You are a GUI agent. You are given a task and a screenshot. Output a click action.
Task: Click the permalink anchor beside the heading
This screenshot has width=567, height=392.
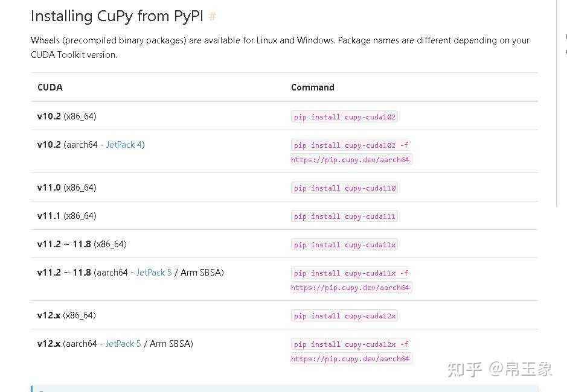[212, 16]
